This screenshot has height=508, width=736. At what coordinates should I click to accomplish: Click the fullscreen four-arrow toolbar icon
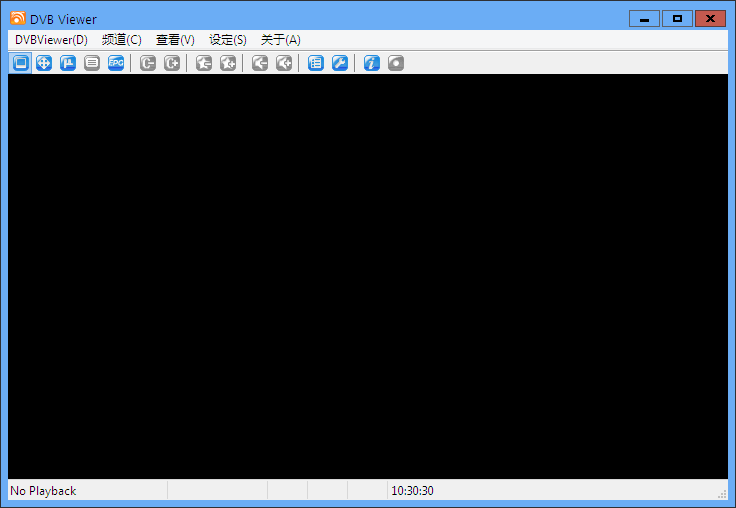coord(44,63)
